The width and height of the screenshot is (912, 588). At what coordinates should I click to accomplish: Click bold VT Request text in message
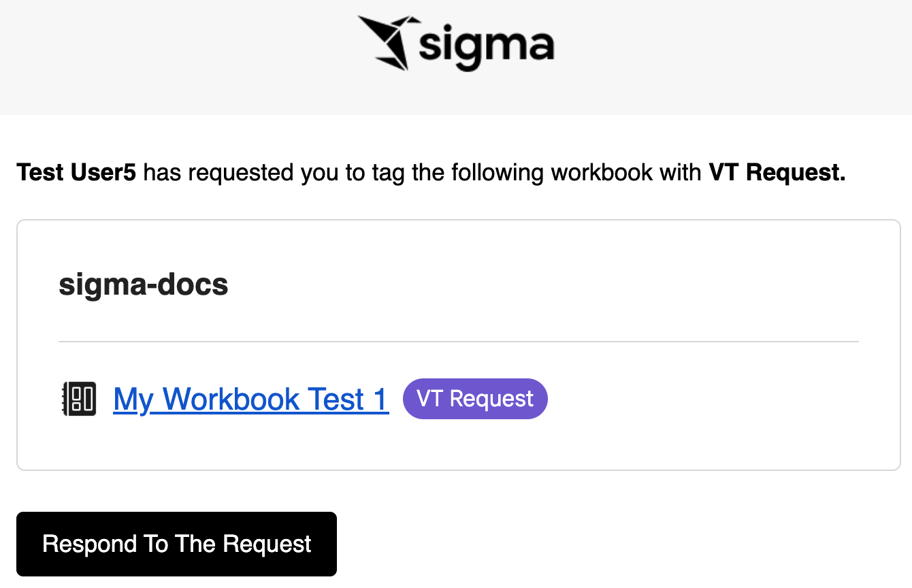[777, 173]
